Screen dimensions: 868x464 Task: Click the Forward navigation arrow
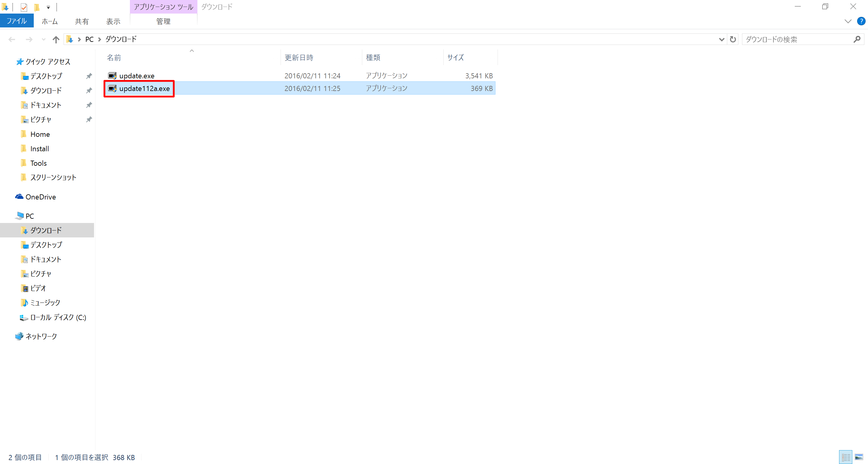[29, 39]
